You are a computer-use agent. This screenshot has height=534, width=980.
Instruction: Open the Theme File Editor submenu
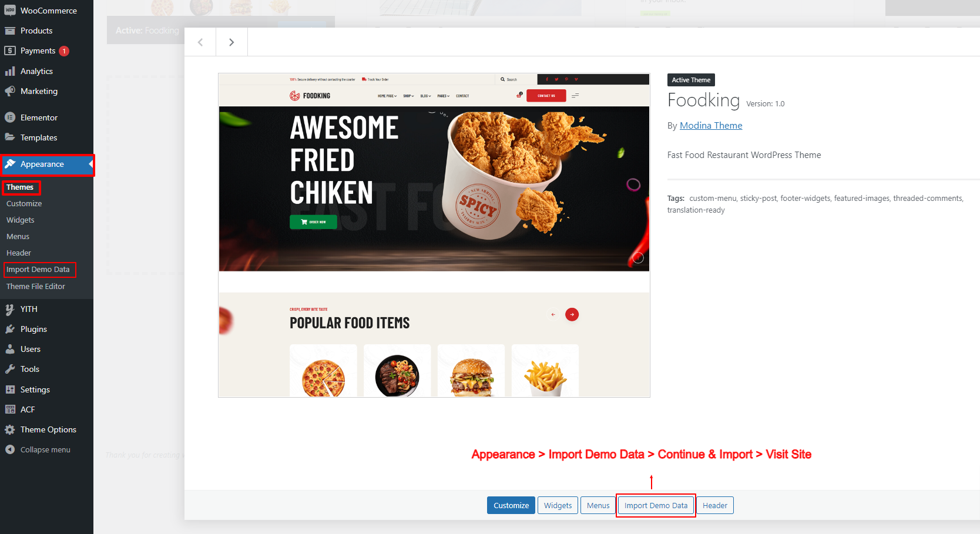[x=36, y=286]
